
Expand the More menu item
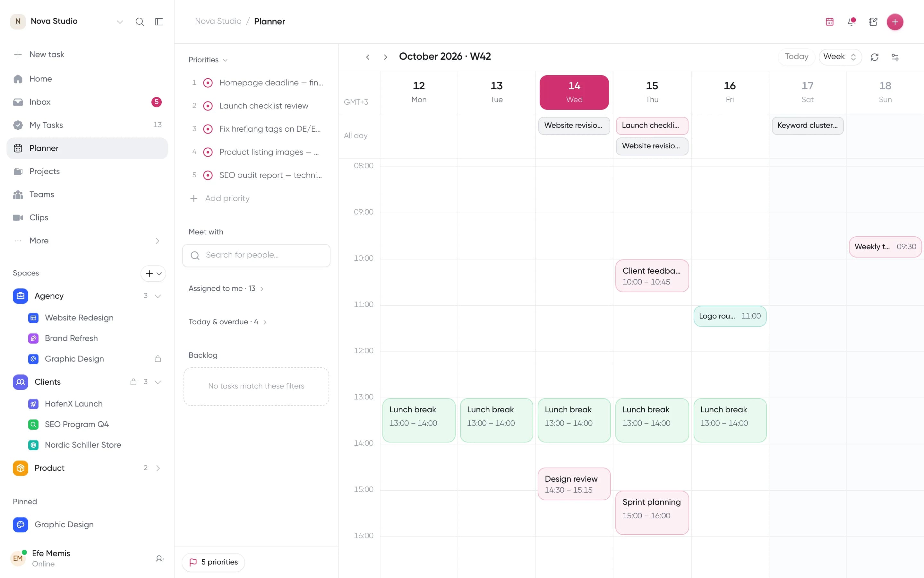pos(87,241)
